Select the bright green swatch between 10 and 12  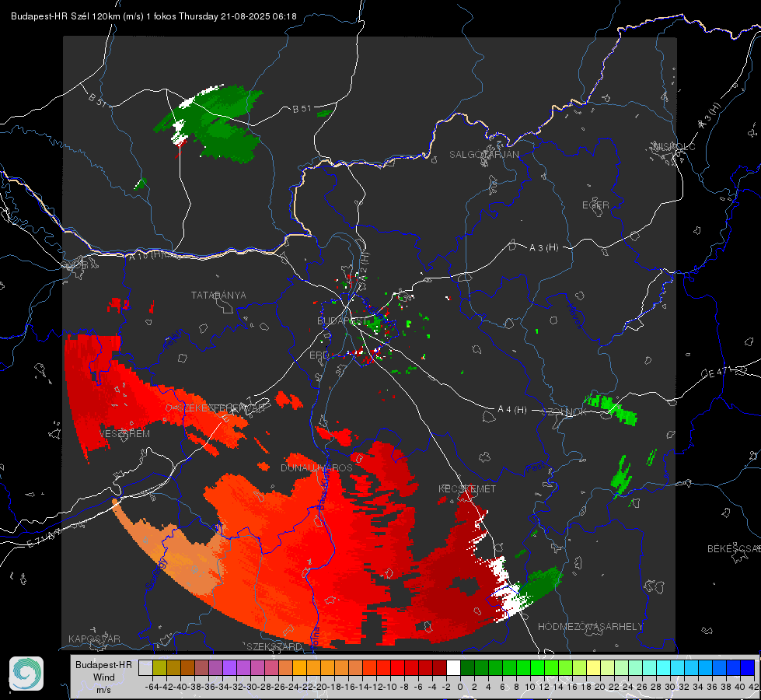537,668
